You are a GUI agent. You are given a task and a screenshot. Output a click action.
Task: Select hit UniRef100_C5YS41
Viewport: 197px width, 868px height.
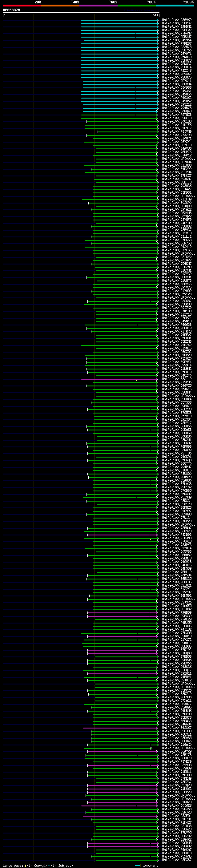[177, 81]
